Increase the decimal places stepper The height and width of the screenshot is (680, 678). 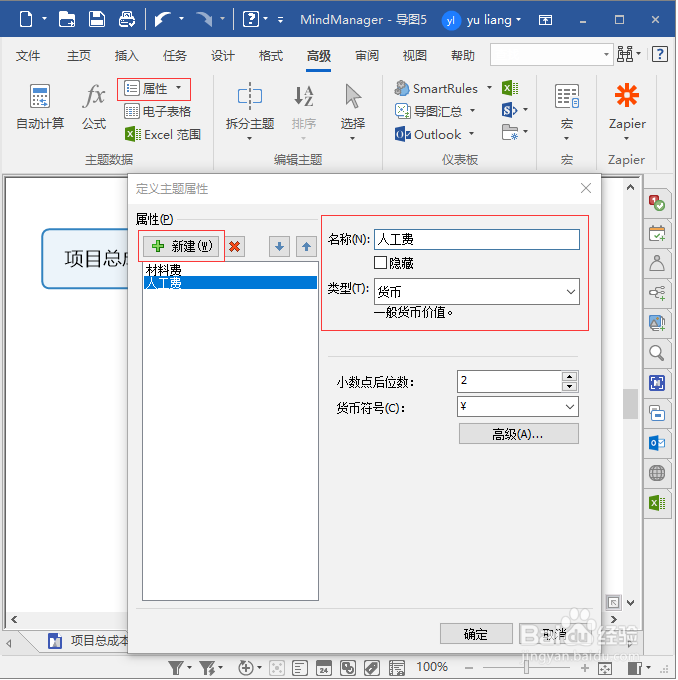pos(569,376)
